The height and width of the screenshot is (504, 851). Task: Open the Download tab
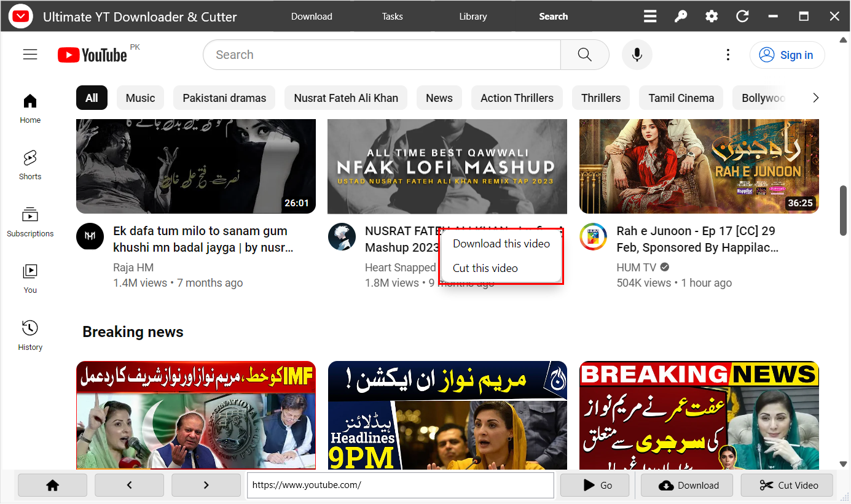tap(312, 17)
